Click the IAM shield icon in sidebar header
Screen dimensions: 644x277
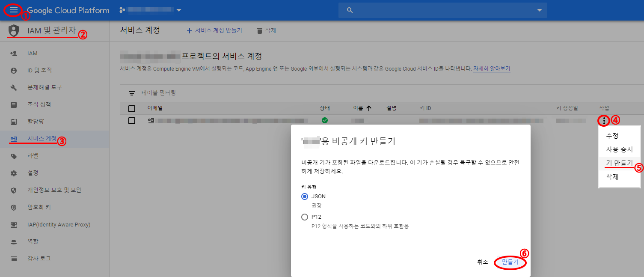[x=14, y=30]
